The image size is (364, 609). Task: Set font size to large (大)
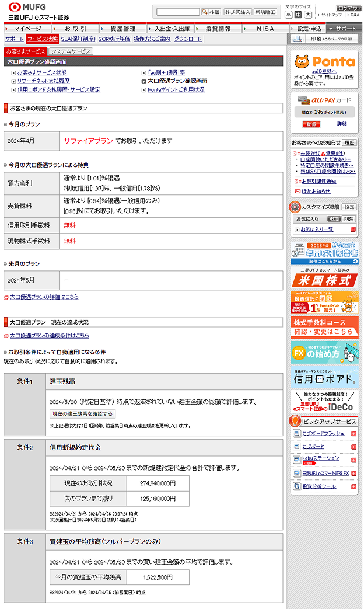coord(308,15)
